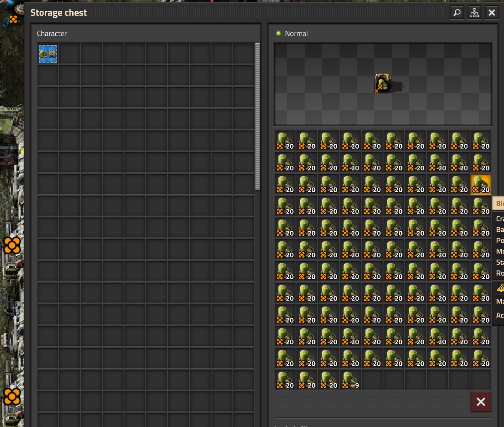Pick the last biochamber stack in the chest's top row
The height and width of the screenshot is (427, 504).
(x=481, y=141)
